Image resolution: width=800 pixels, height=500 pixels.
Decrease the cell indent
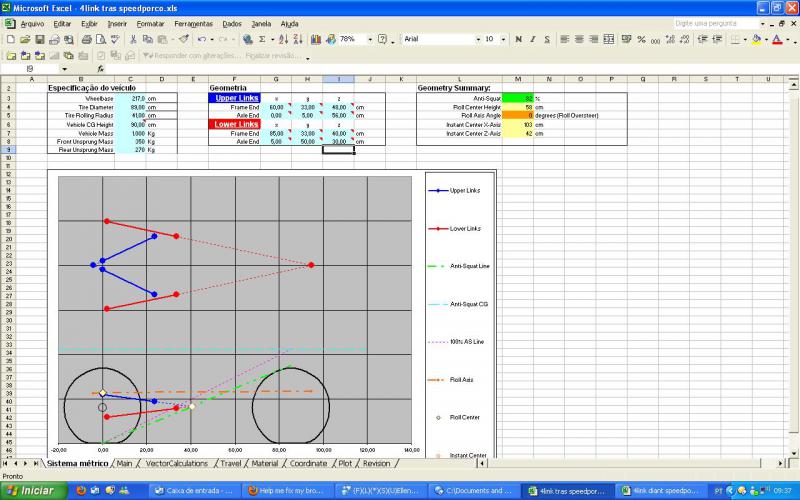point(703,39)
